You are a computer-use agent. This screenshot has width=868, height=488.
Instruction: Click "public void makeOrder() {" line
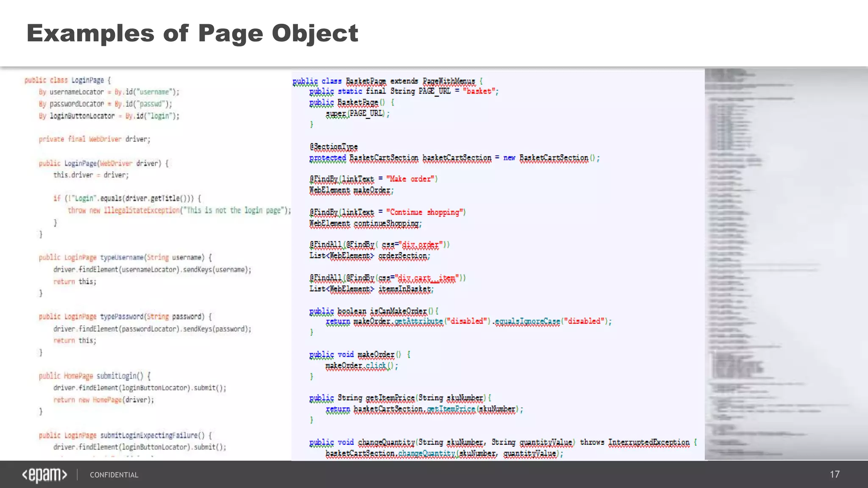click(360, 355)
